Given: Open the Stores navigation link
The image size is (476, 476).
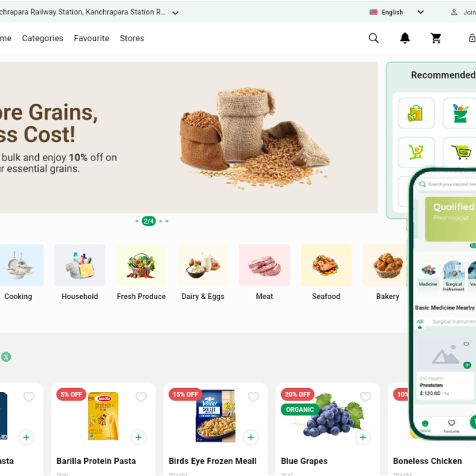Looking at the screenshot, I should 132,38.
